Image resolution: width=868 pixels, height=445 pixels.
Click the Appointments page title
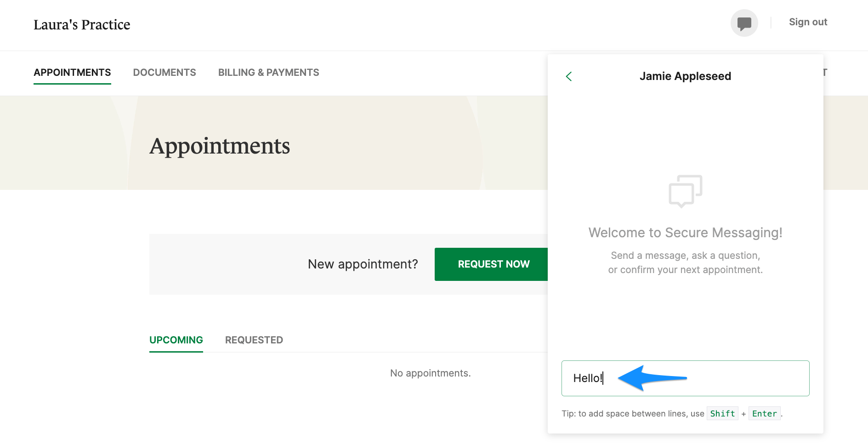point(219,146)
